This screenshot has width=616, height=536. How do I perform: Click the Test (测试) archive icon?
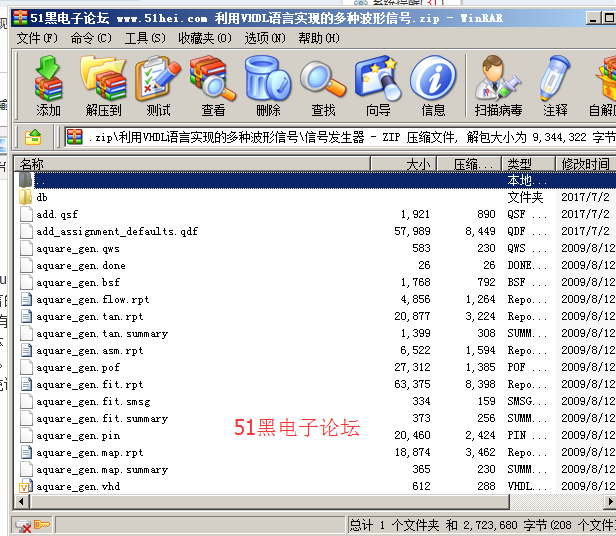[158, 78]
